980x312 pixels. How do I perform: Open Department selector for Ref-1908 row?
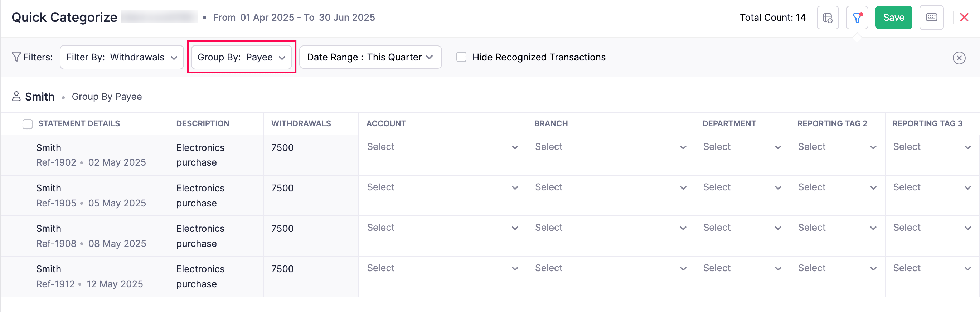click(742, 228)
